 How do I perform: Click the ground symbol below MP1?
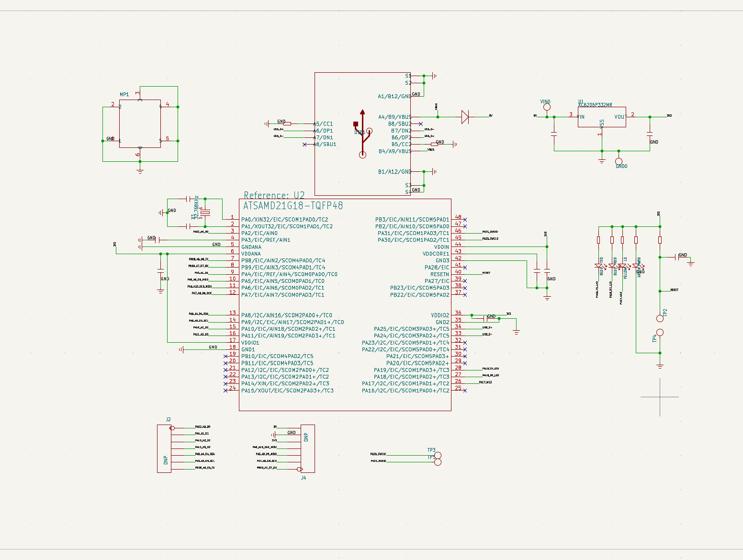(x=140, y=170)
